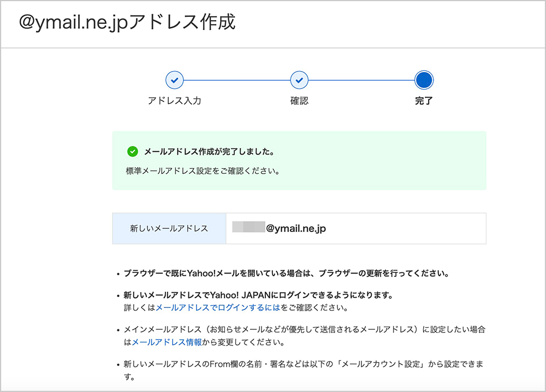
Task: Click the 完了 step label
Action: point(424,100)
